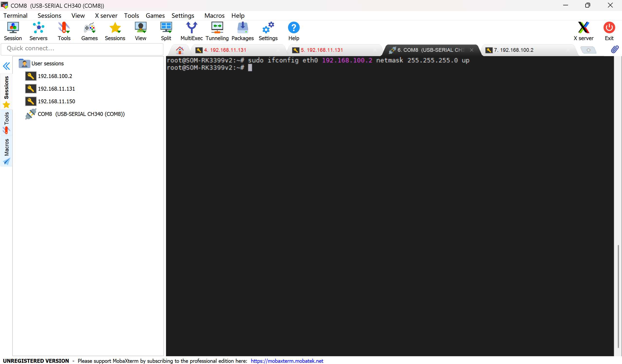Click the Quick connect input field
The height and width of the screenshot is (364, 622).
click(82, 48)
